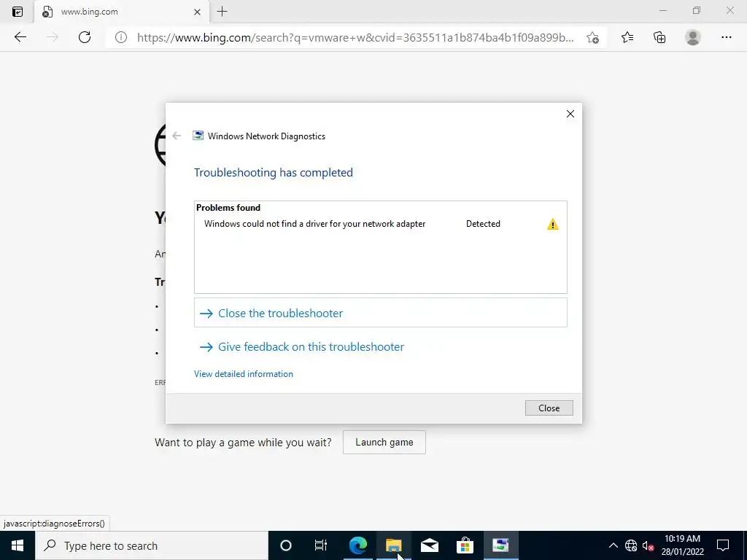Close the www.bing.com tab

coord(197,12)
